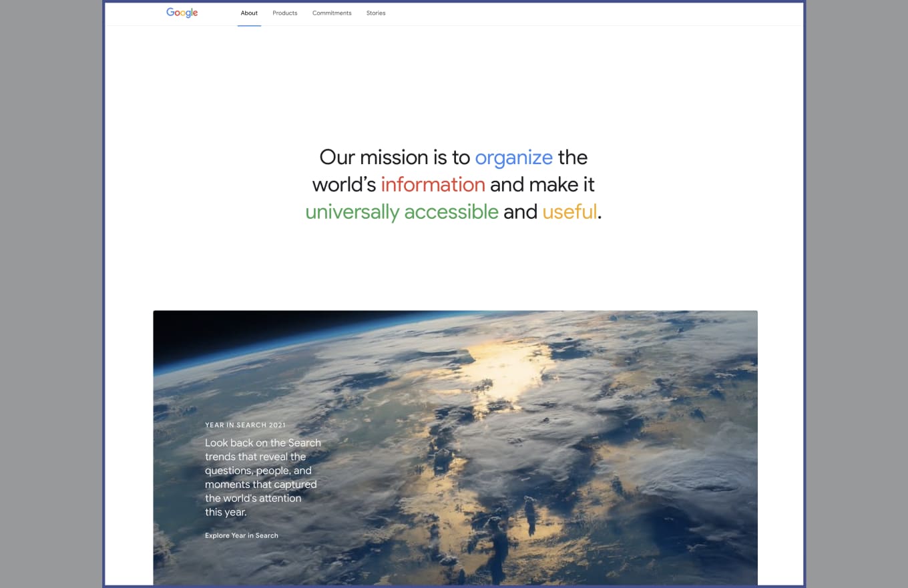Click "Our mission is to" heading text

click(395, 158)
